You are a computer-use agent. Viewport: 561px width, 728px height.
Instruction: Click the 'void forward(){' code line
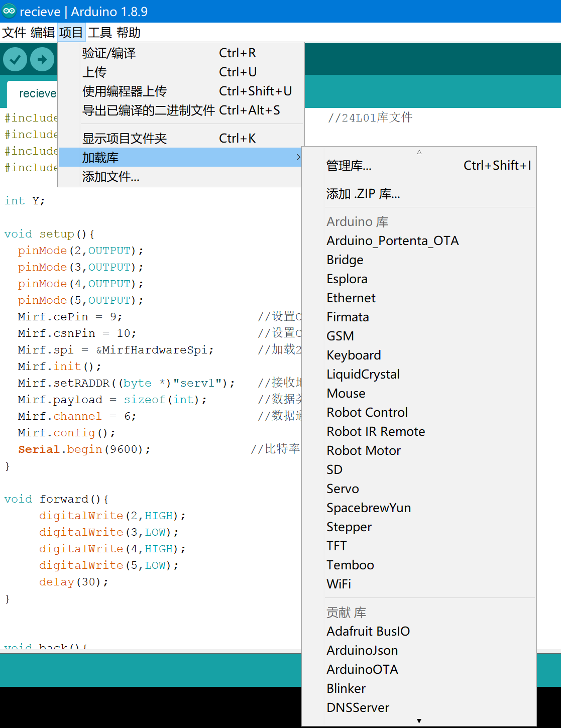56,499
